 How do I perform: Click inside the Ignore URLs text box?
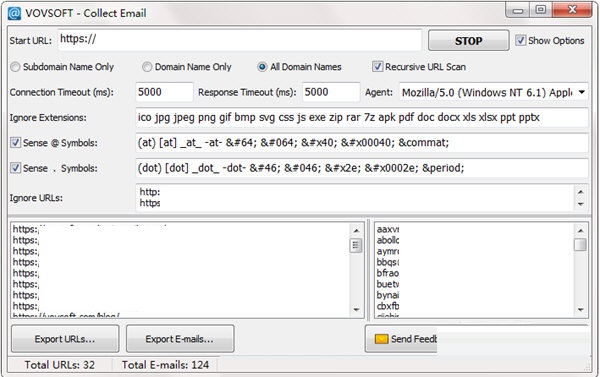[355, 197]
